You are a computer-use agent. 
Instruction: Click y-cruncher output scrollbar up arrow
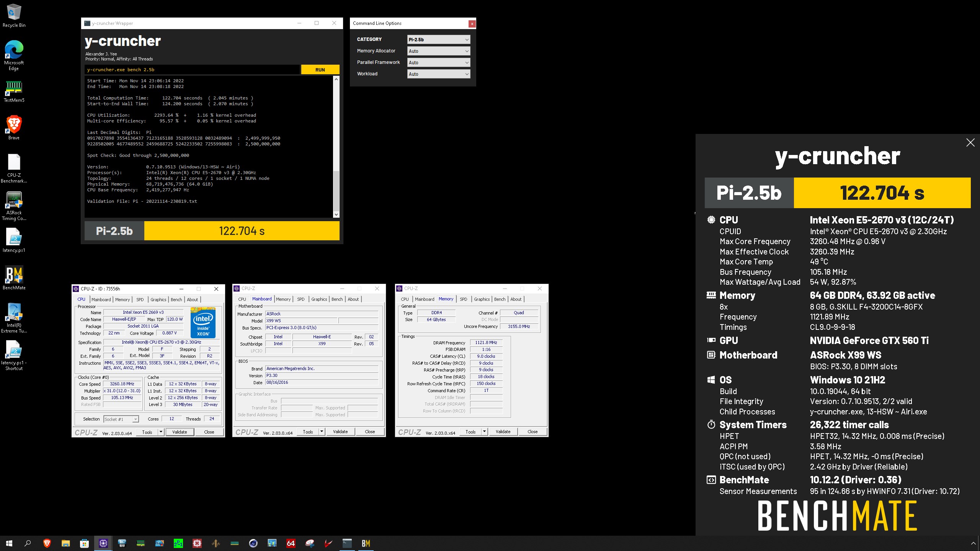coord(336,79)
